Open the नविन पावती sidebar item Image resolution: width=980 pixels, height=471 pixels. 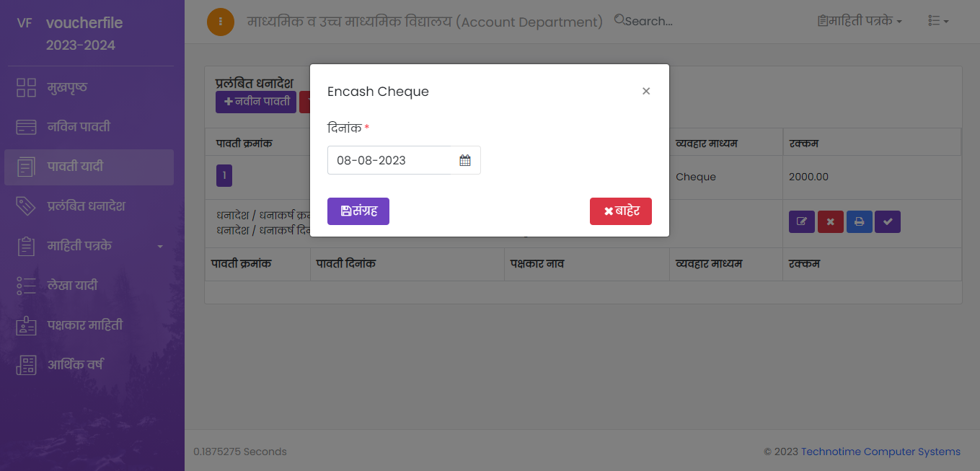tap(78, 127)
